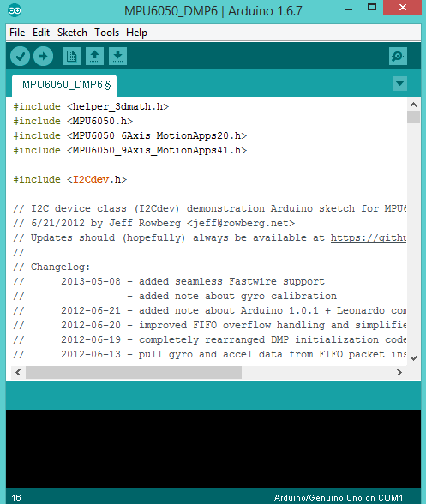Open the tab options dropdown arrow
This screenshot has width=426, height=504.
pos(399,84)
